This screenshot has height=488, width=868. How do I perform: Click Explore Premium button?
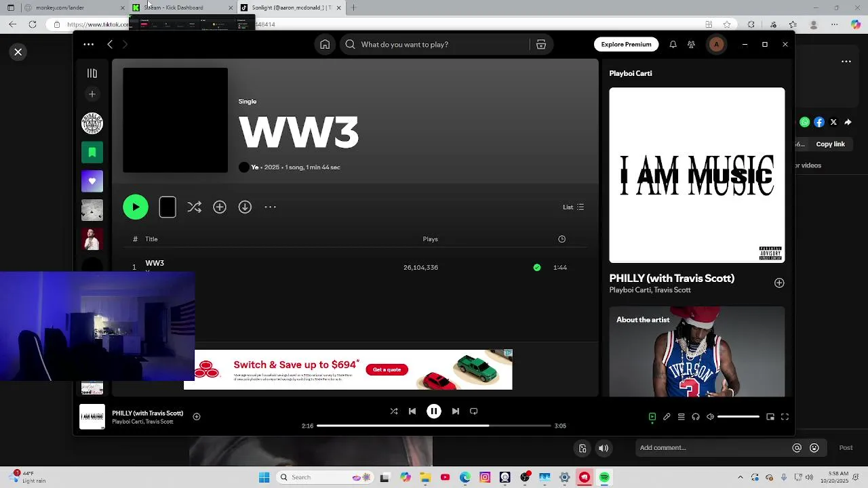pos(626,45)
